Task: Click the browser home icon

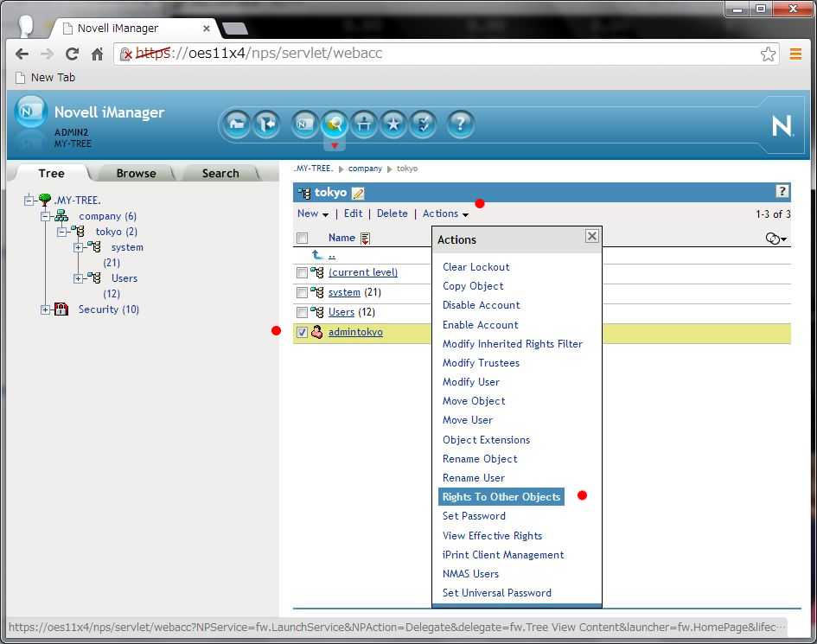Action: (x=98, y=54)
